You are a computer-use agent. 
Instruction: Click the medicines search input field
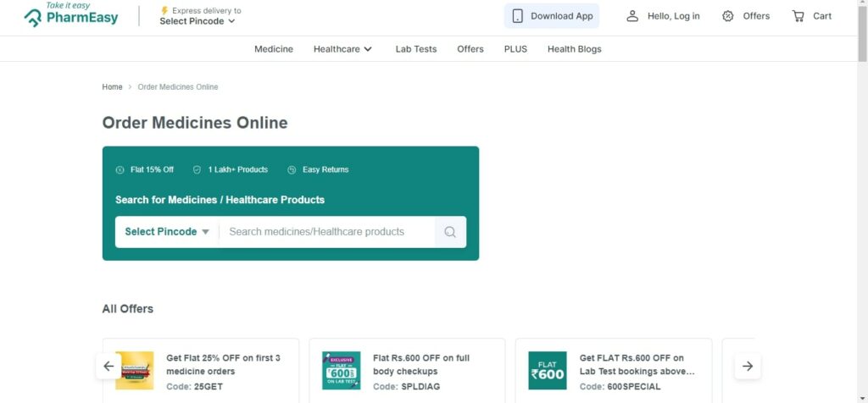coord(327,232)
